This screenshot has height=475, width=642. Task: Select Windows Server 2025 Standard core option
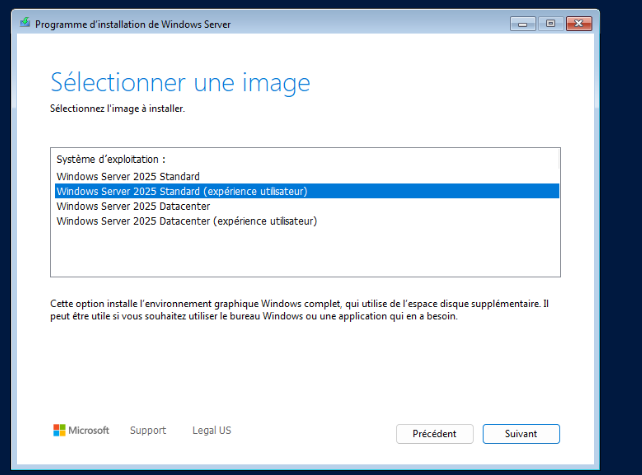[128, 176]
